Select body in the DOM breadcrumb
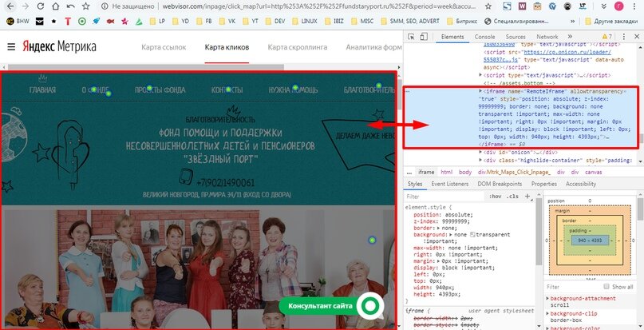The image size is (644, 330). point(465,172)
